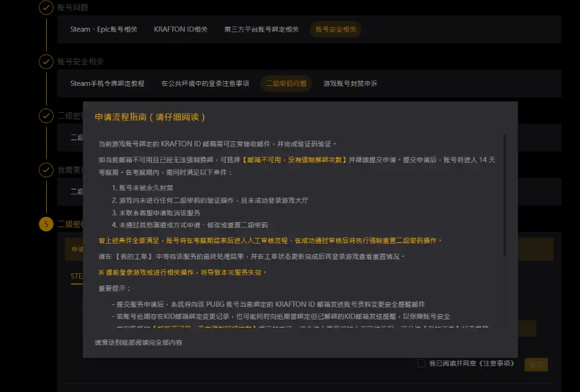Click the third step's checkmark circle icon
The width and height of the screenshot is (580, 392).
tap(46, 116)
